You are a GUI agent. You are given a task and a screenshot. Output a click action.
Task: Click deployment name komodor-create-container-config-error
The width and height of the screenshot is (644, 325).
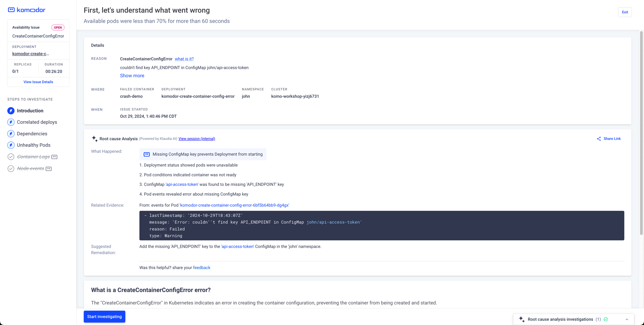coord(198,96)
